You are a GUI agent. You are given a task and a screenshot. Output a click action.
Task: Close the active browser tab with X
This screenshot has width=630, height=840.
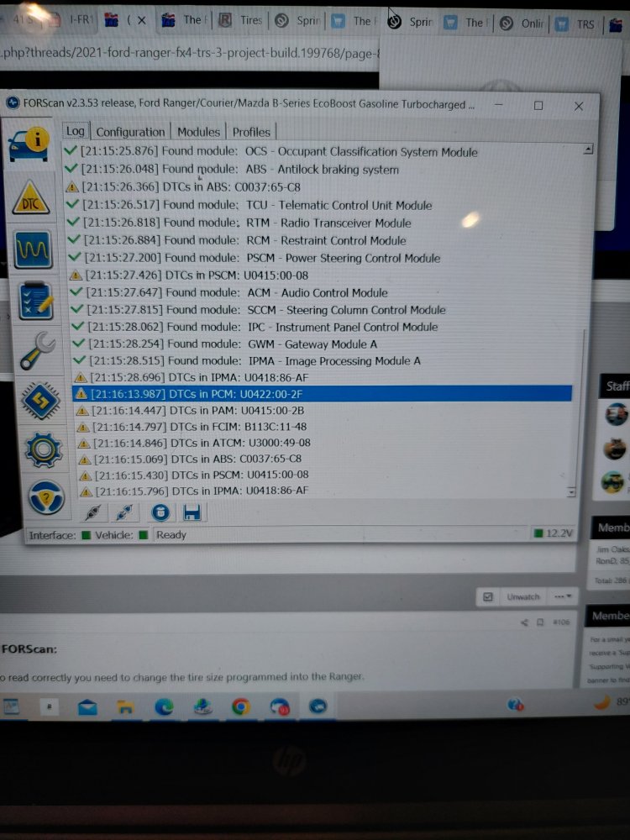pos(141,20)
